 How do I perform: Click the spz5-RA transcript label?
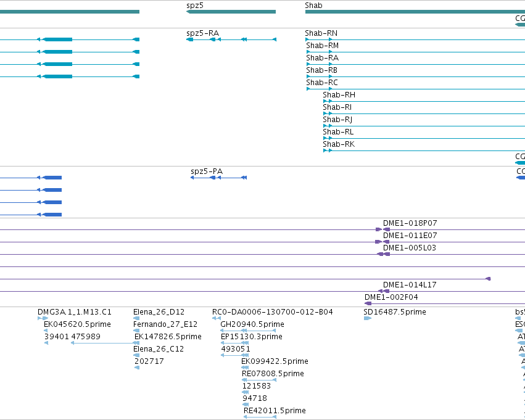click(202, 33)
